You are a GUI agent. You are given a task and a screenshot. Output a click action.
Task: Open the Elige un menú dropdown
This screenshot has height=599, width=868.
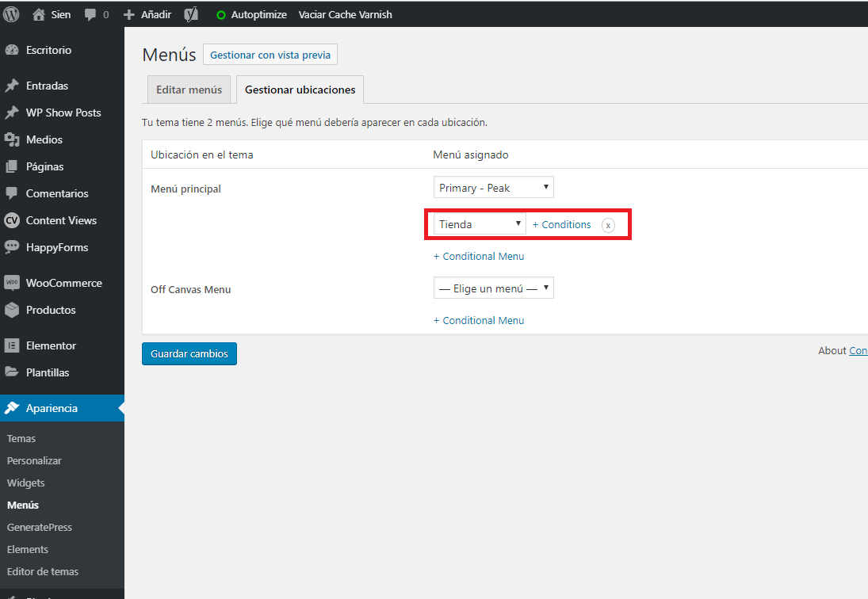(x=493, y=288)
